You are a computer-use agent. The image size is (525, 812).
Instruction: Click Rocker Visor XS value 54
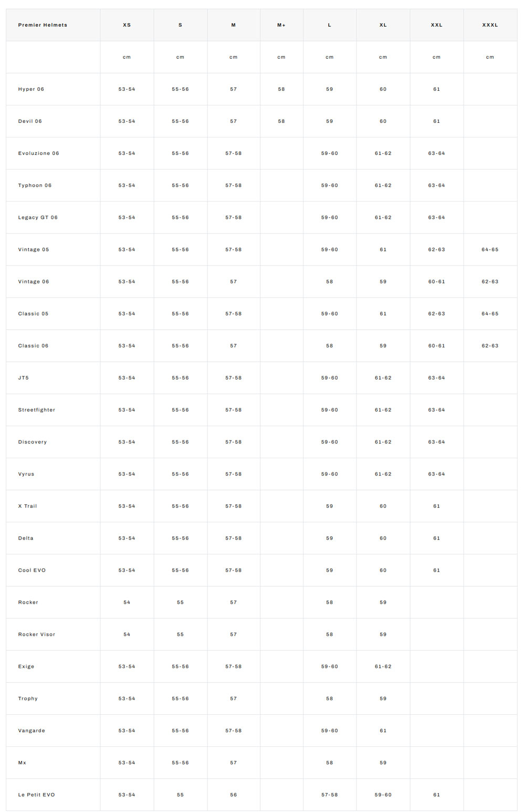click(x=127, y=635)
